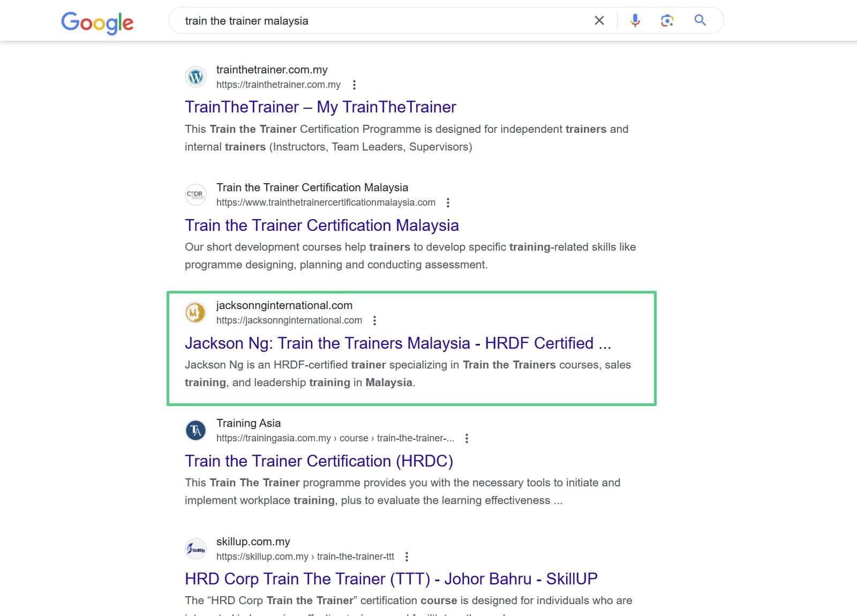Click the URL https://www.trainthetrainercertificationmalaysia.com
857x616 pixels.
point(326,202)
